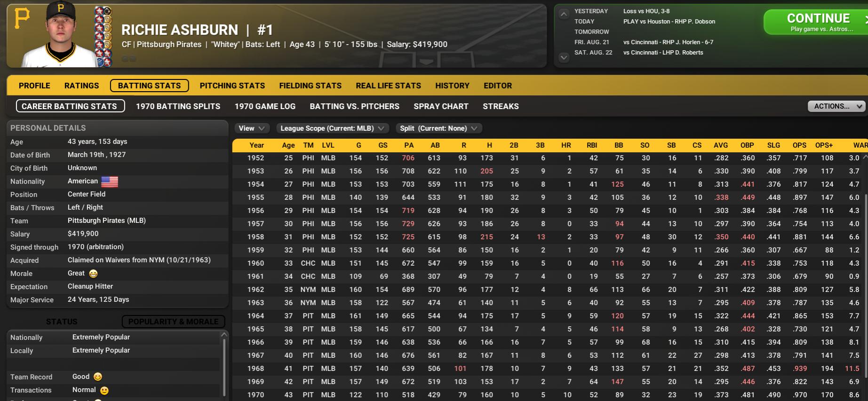This screenshot has height=401, width=868.
Task: Click the Locally Extremely Popular row
Action: pos(113,351)
